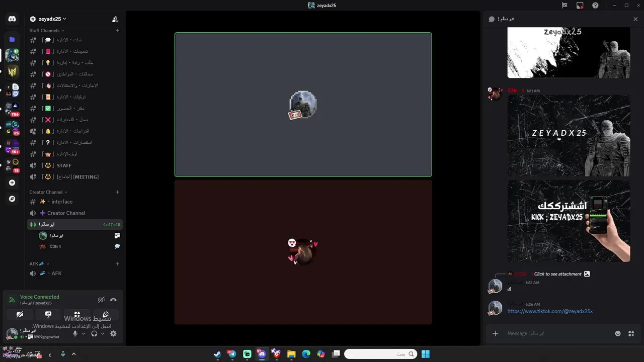This screenshot has width=644, height=362.
Task: Click to see attachment reply link
Action: (557, 274)
